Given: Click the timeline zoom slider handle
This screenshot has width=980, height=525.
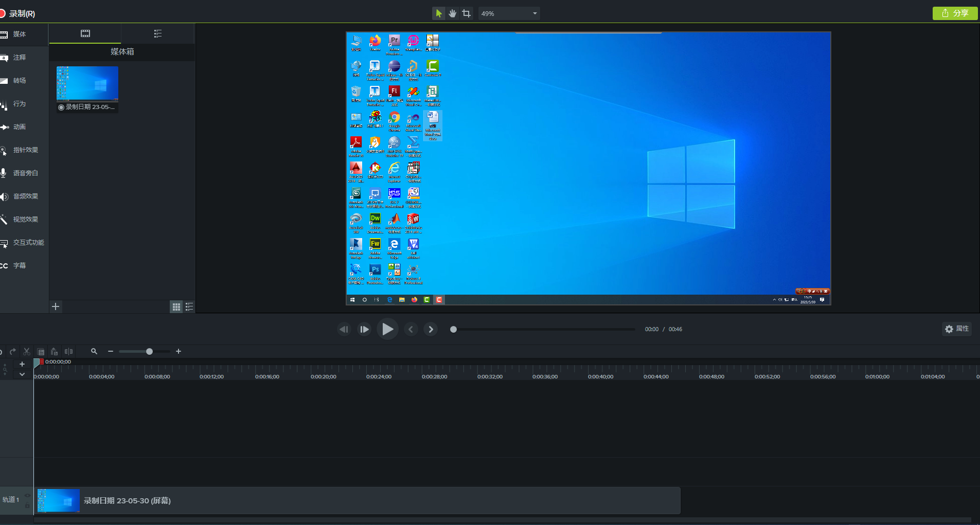Looking at the screenshot, I should point(149,352).
